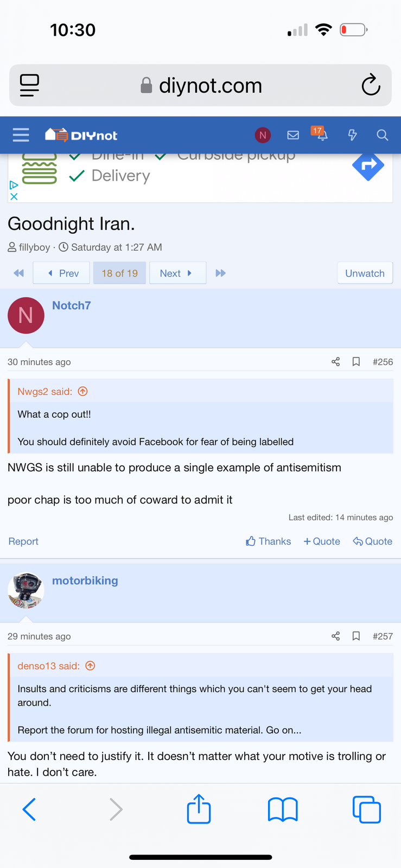401x868 pixels.
Task: Expand the Nwgs2 quoted post
Action: pyautogui.click(x=83, y=391)
